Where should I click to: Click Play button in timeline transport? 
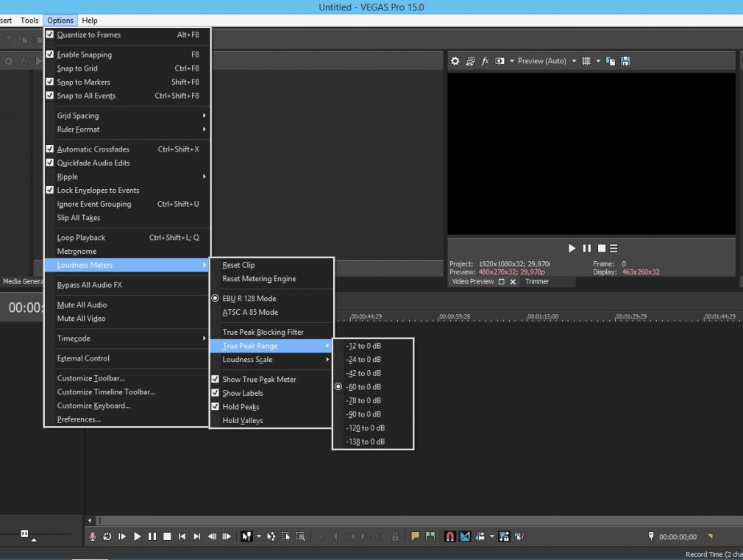click(137, 536)
